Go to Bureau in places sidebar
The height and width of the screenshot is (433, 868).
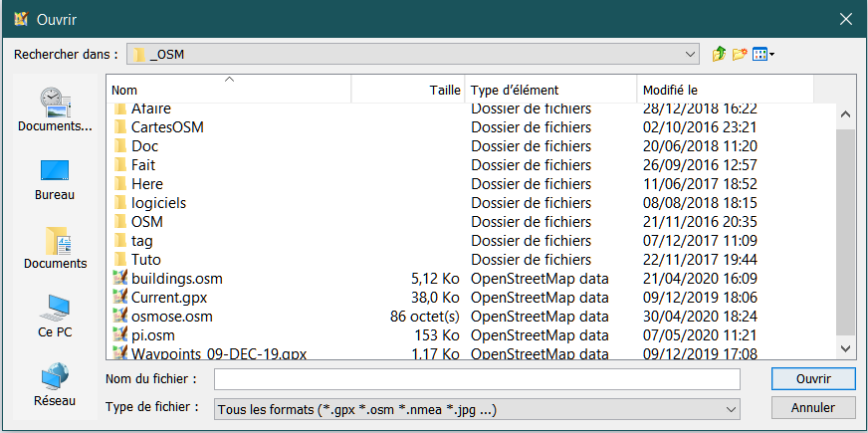[x=55, y=178]
